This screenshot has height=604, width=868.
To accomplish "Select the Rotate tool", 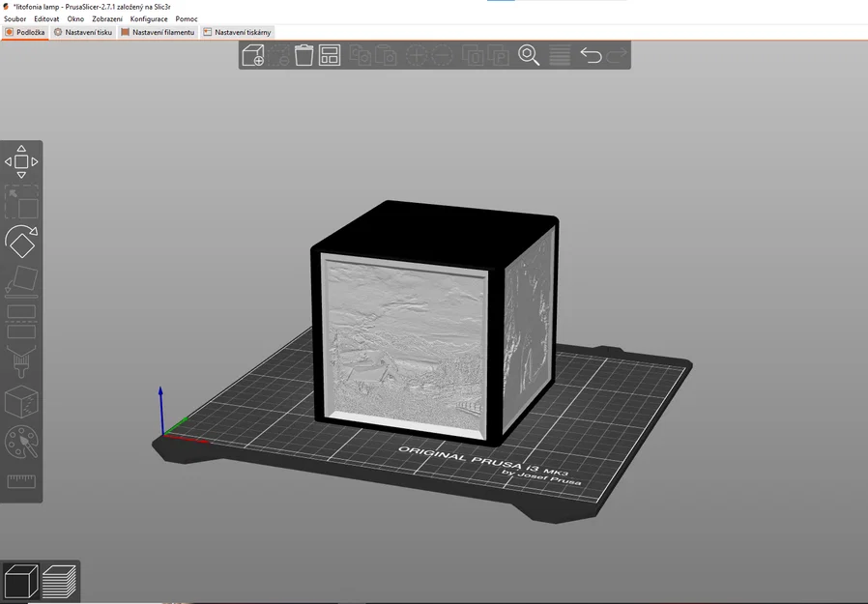I will 21,242.
